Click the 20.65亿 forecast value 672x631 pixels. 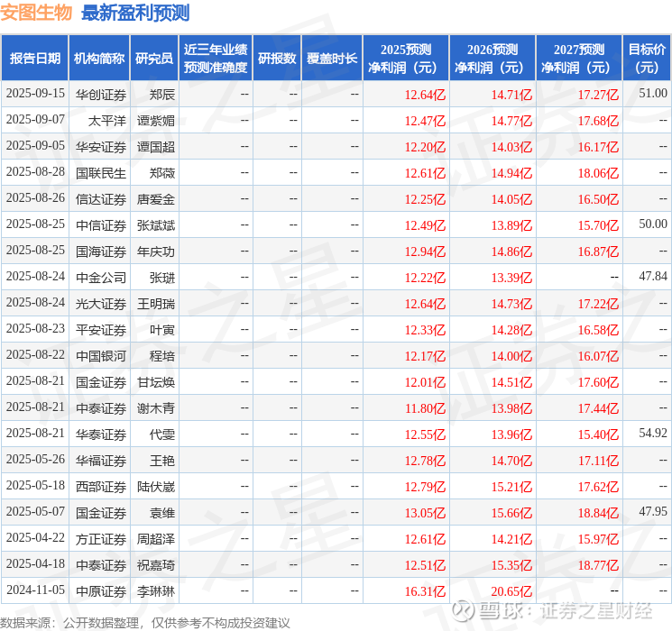511,591
